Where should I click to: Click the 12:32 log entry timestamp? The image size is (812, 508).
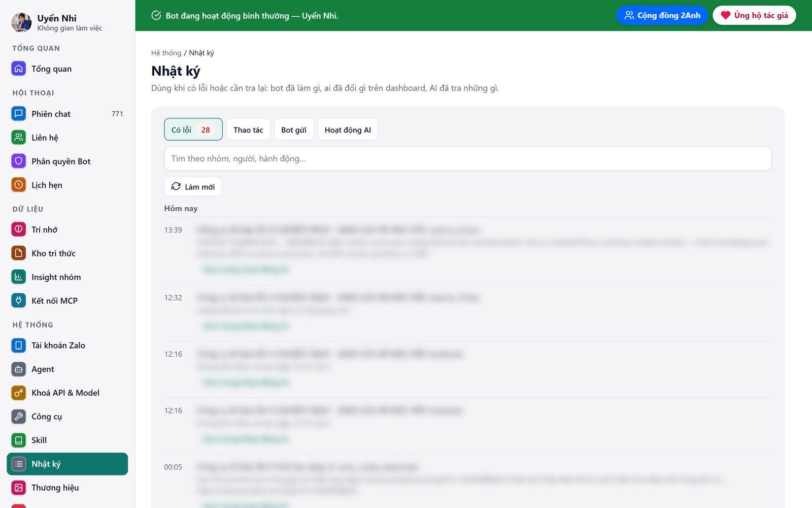(173, 298)
